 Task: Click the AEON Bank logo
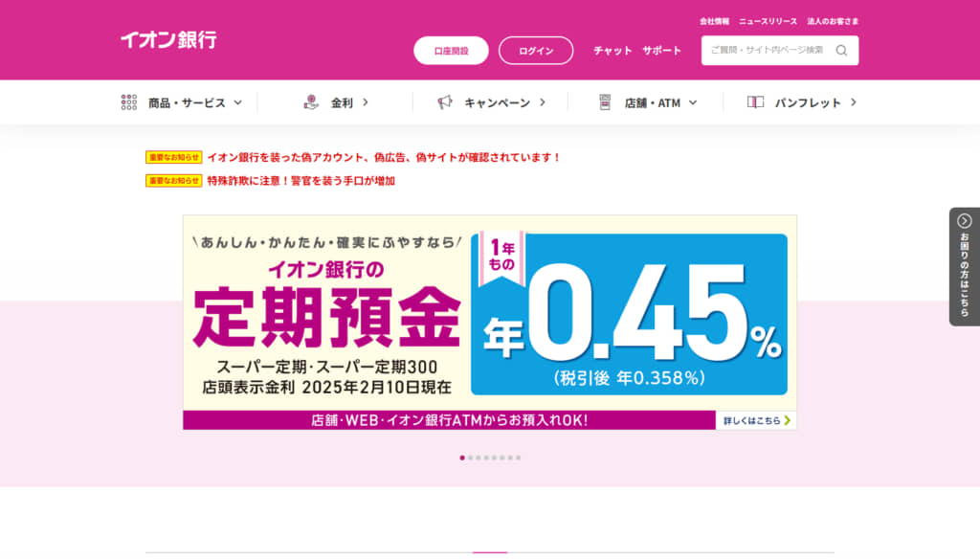pos(168,40)
